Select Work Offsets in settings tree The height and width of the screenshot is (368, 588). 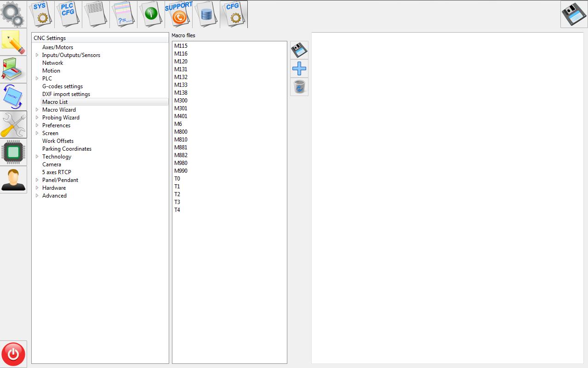[58, 141]
